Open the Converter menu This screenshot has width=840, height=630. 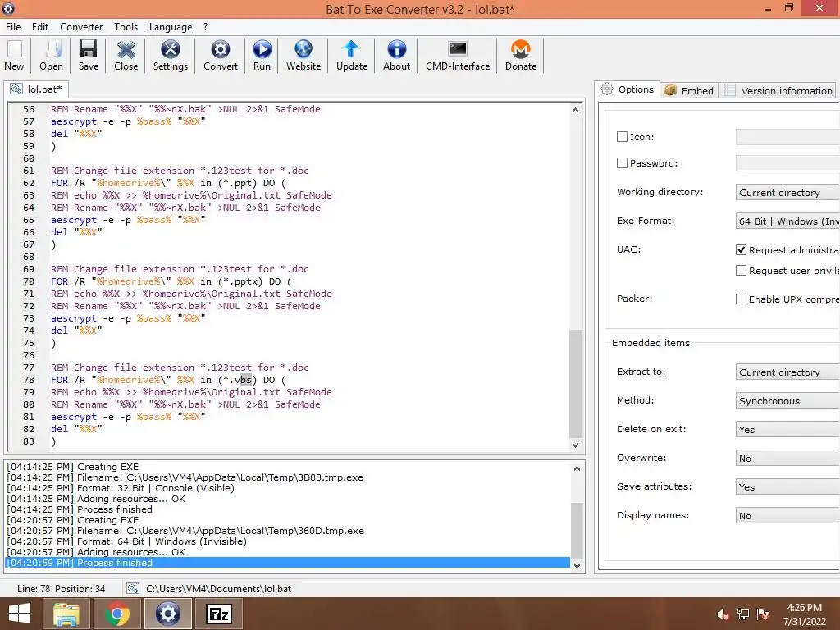(81, 27)
